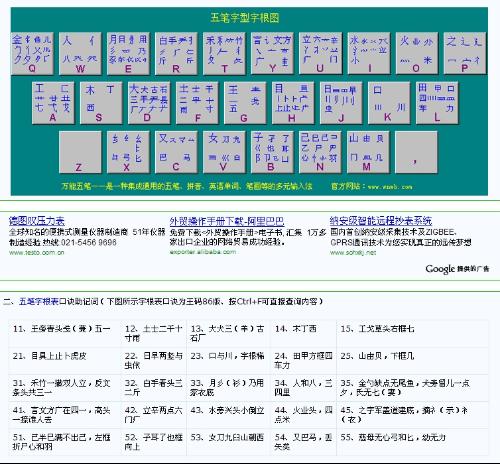Image resolution: width=500 pixels, height=464 pixels.
Task: Select the L key with 田甲车力 radicals
Action: click(437, 103)
